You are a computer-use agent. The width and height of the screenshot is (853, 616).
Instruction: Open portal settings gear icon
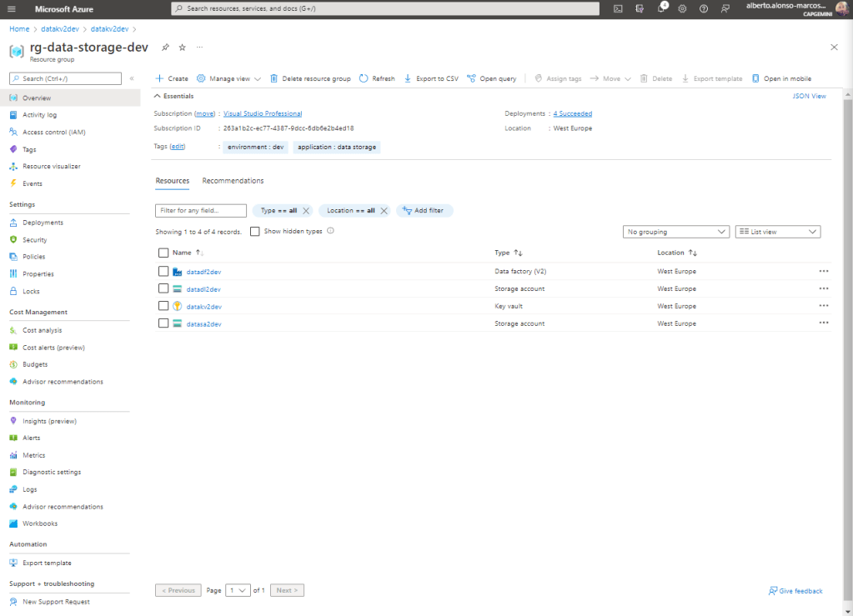(682, 8)
